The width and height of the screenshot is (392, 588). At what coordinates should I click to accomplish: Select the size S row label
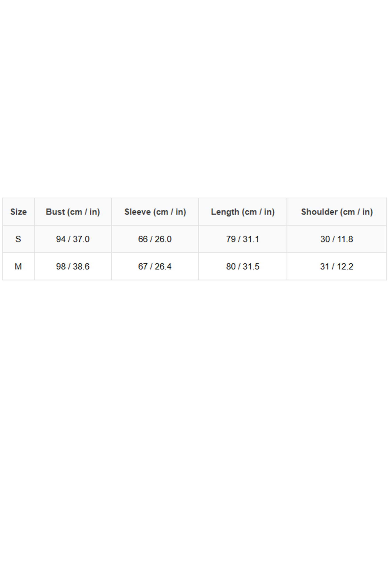pos(18,239)
